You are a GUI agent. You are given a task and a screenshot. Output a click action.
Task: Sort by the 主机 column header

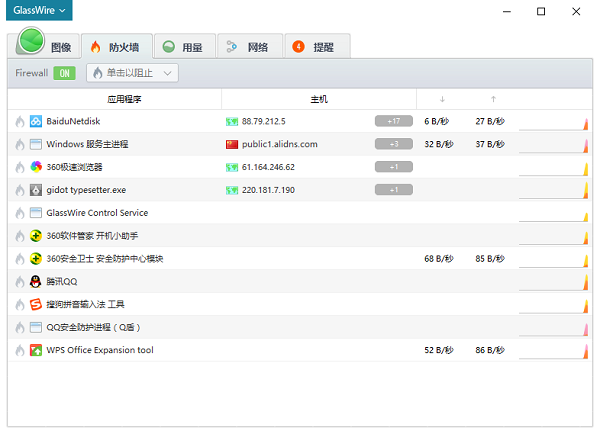click(x=319, y=99)
